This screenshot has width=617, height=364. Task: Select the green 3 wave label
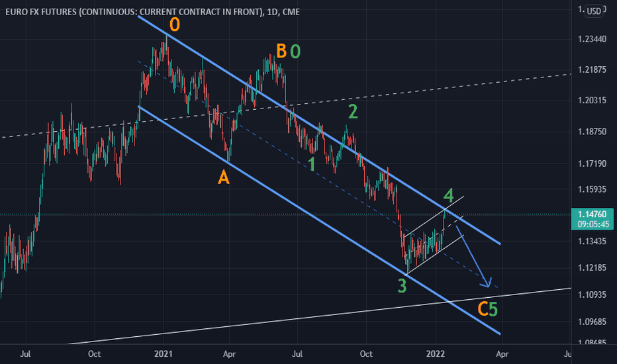(x=402, y=286)
